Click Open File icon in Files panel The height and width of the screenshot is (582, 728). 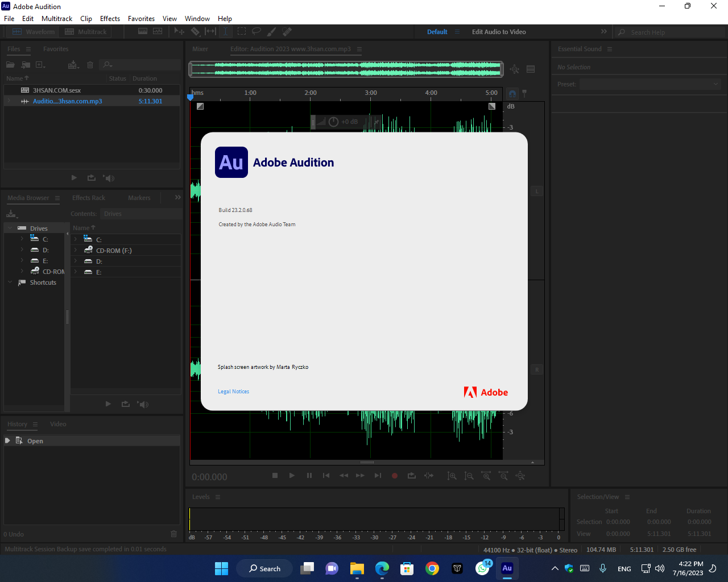click(10, 65)
